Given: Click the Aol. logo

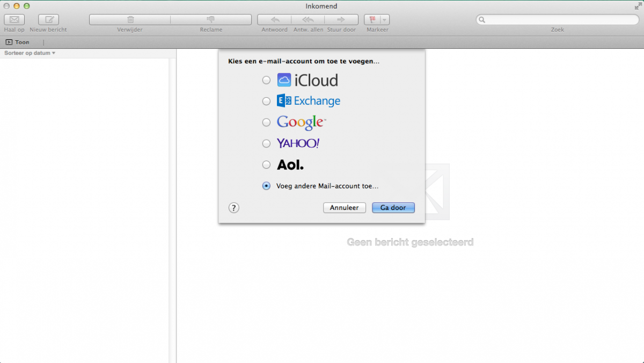Looking at the screenshot, I should [290, 165].
